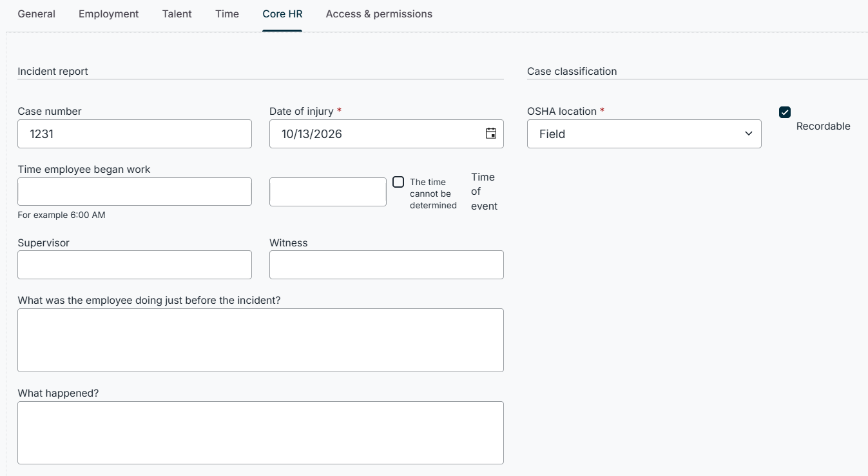The height and width of the screenshot is (476, 868).
Task: Open Access & permissions tab
Action: click(x=379, y=14)
